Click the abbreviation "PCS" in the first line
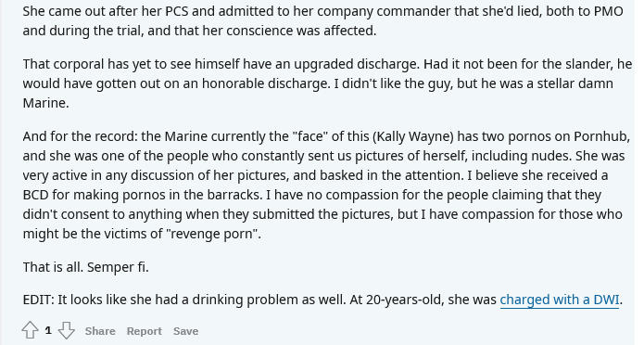Screen dimensions: 644x345 (177, 11)
